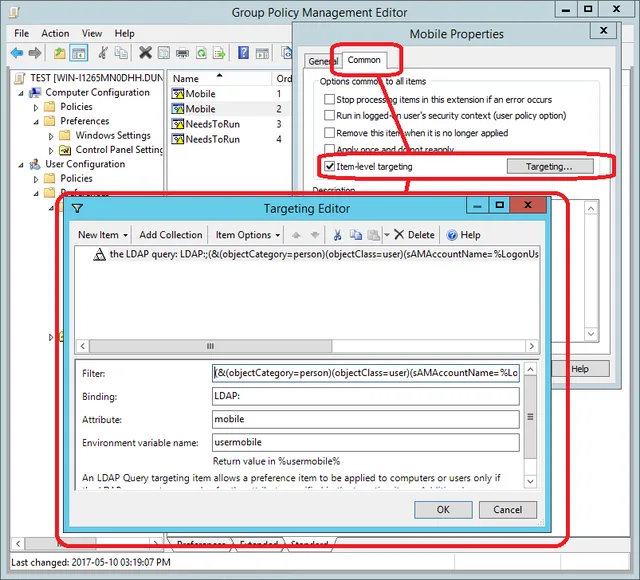640x580 pixels.
Task: Click the Name column header
Action: pos(220,78)
